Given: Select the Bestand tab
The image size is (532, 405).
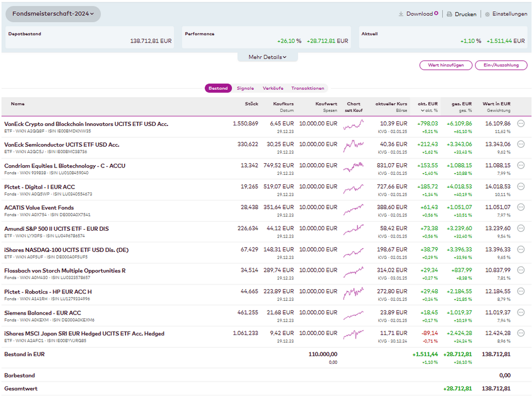Looking at the screenshot, I should [218, 88].
